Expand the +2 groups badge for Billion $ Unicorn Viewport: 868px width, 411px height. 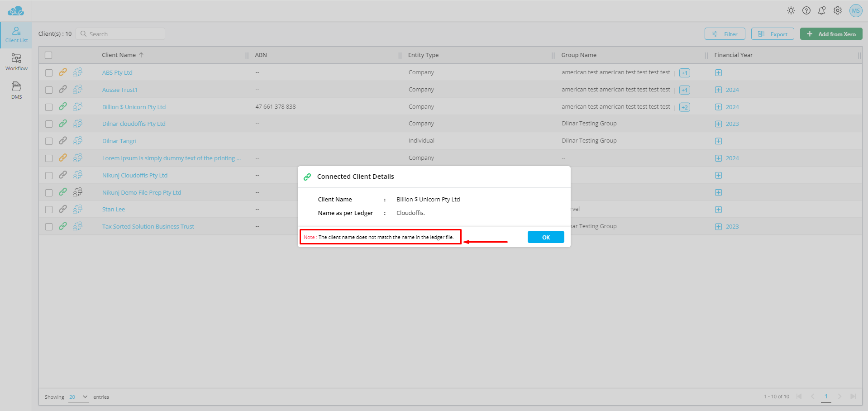tap(684, 107)
